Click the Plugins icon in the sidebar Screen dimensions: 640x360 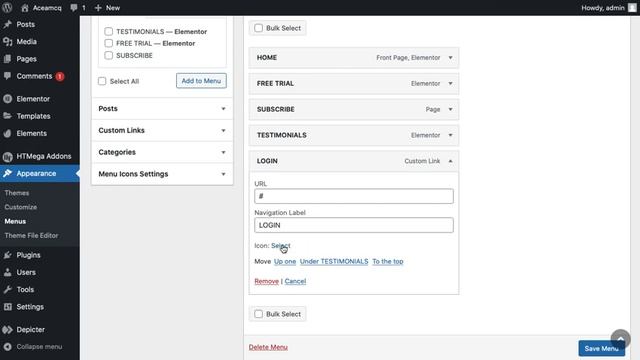point(7,255)
